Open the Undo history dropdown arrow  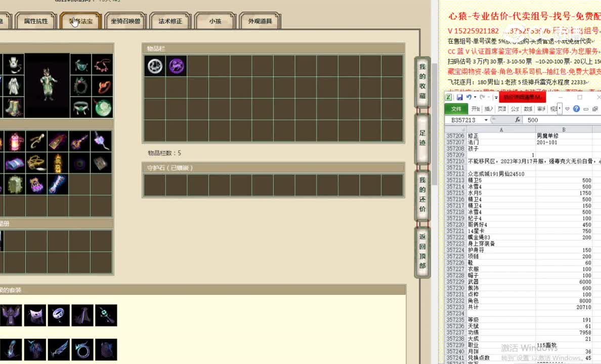tap(476, 97)
